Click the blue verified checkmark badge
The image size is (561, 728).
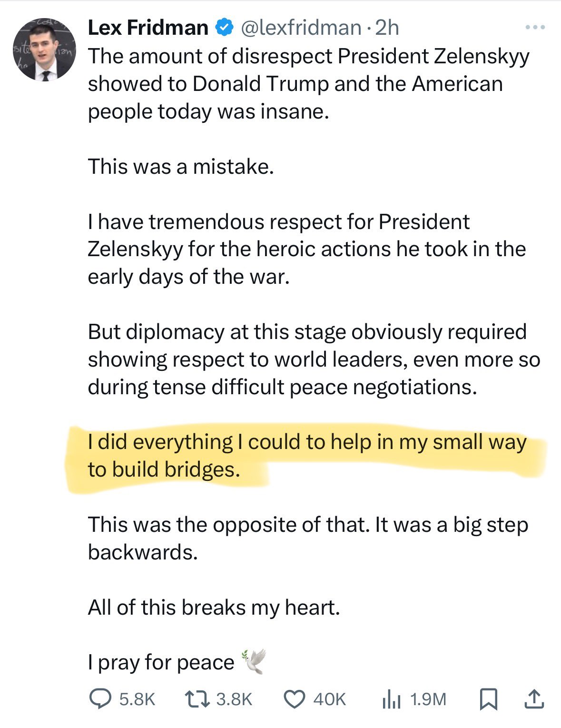(224, 28)
